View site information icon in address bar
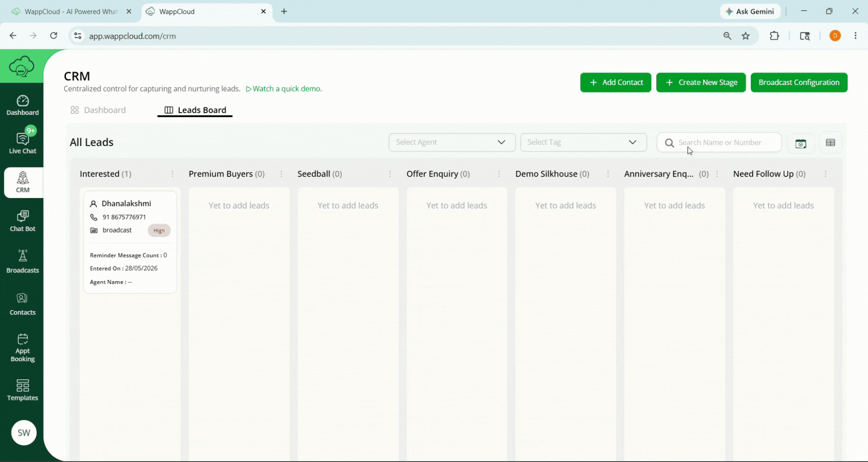 (78, 36)
